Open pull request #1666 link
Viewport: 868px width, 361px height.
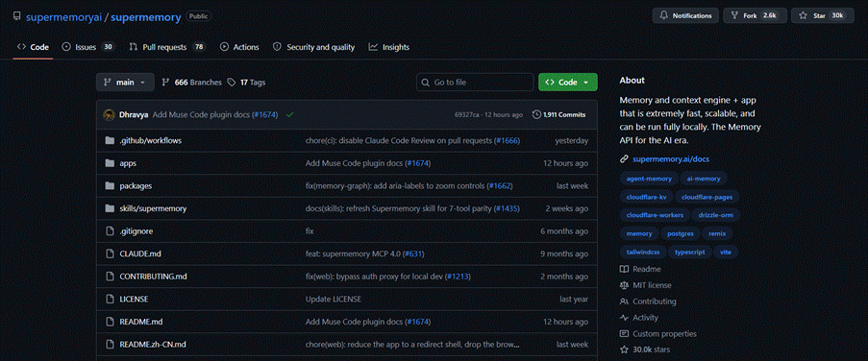tap(508, 141)
